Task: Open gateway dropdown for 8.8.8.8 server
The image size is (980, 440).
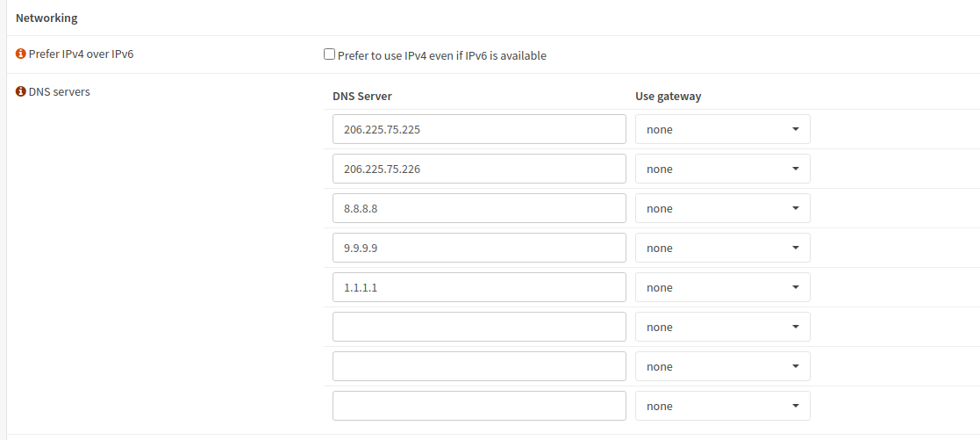Action: point(723,208)
